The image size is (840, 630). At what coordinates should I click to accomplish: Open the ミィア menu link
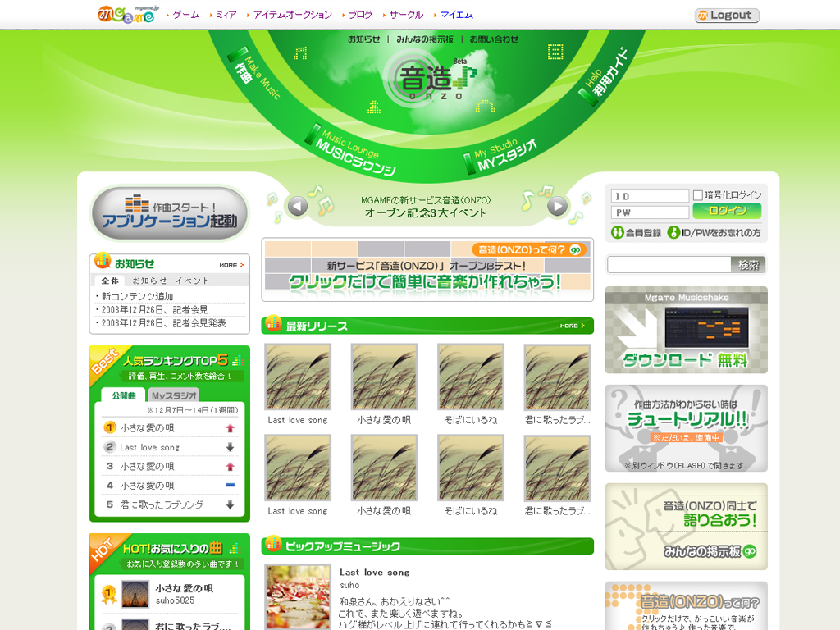[226, 15]
